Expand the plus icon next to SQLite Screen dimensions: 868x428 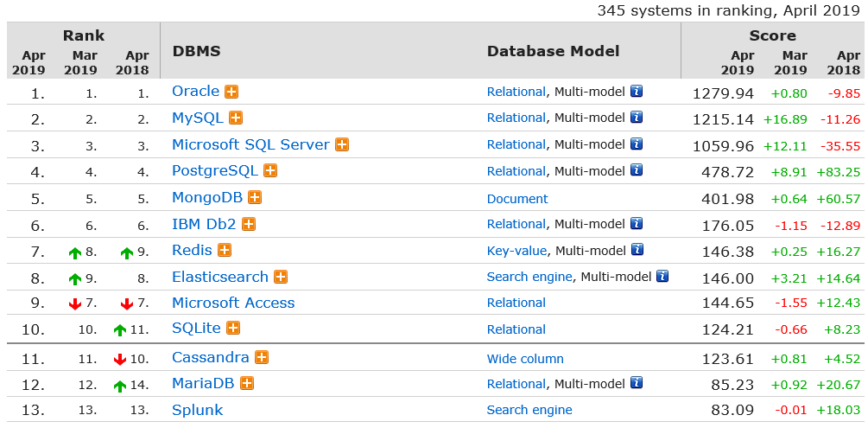pos(232,329)
